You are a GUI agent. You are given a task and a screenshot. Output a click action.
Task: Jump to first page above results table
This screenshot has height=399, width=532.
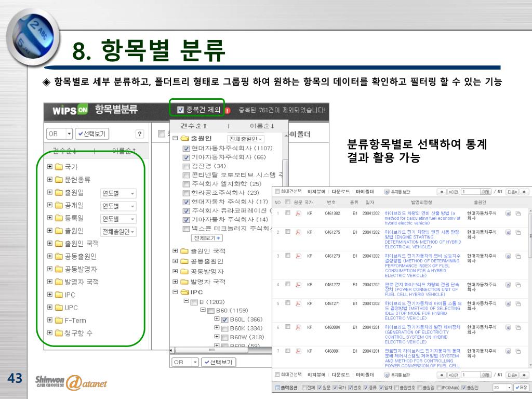442,192
